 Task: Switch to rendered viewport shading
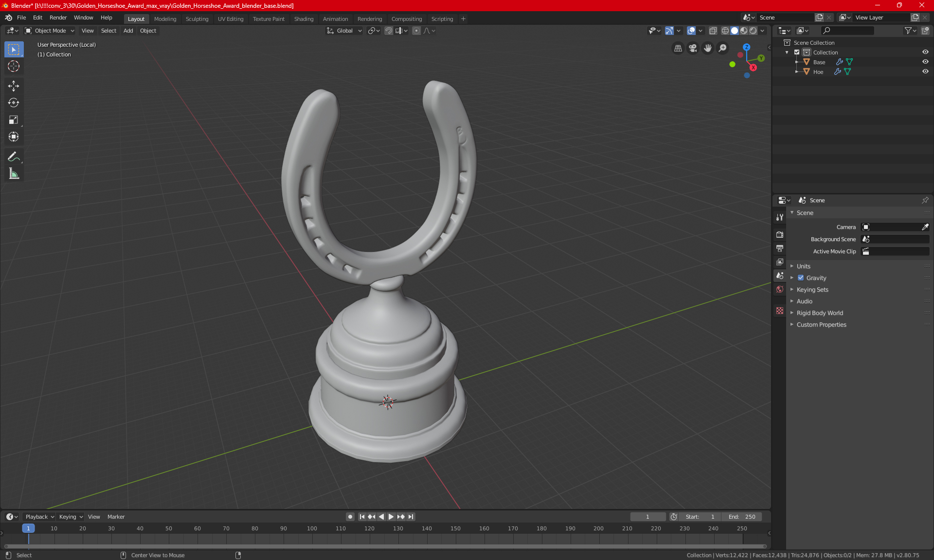click(753, 31)
